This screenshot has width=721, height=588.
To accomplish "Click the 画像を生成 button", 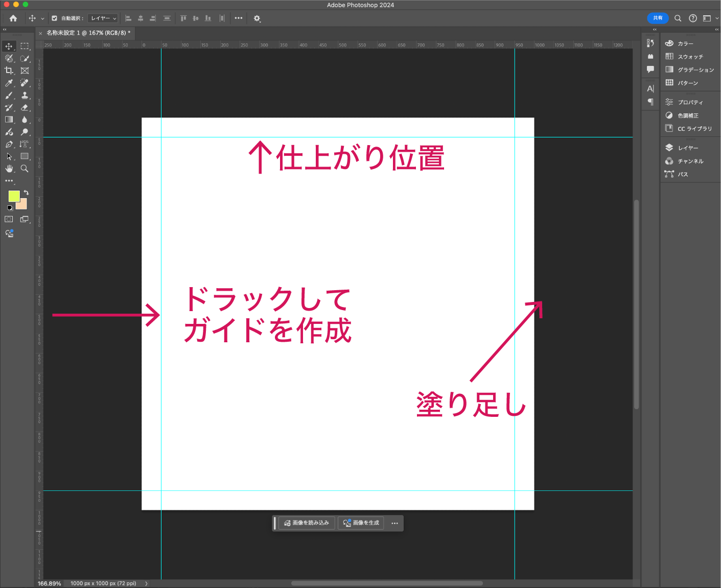I will coord(361,523).
